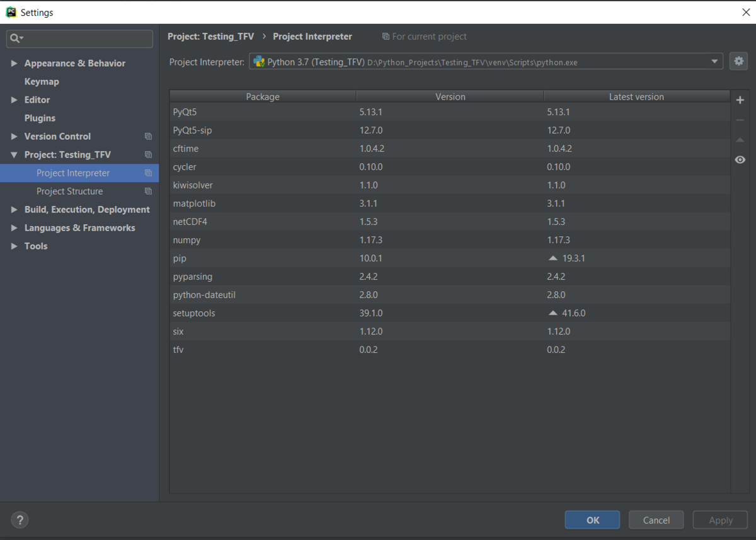Viewport: 756px width, 540px height.
Task: Toggle shared settings icon next to Project Interpreter
Action: (x=148, y=173)
